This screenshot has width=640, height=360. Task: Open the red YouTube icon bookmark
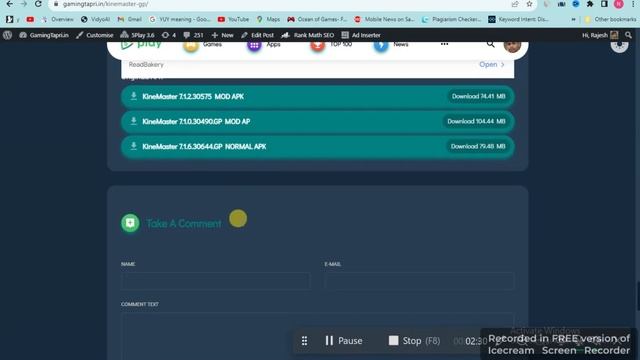click(30, 19)
